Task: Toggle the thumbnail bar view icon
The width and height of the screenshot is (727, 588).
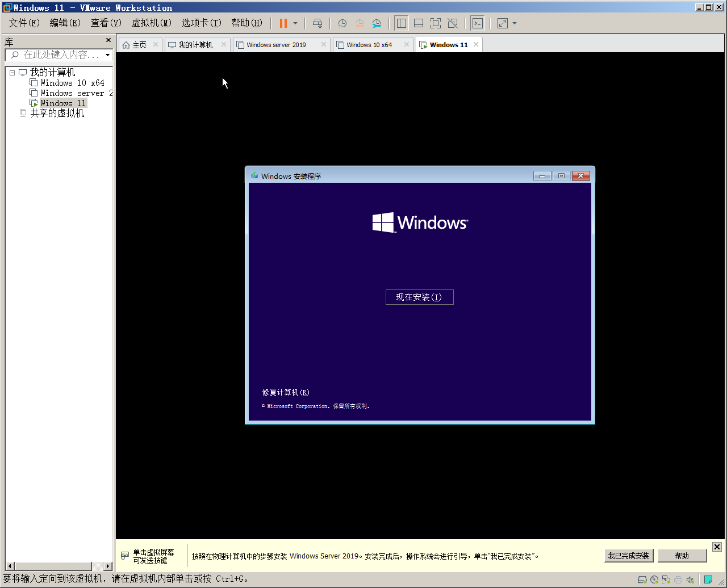Action: pos(419,23)
